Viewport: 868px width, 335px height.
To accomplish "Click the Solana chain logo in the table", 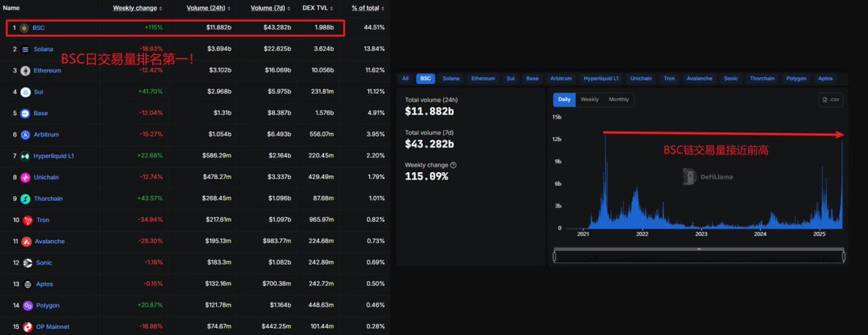I will pos(26,49).
